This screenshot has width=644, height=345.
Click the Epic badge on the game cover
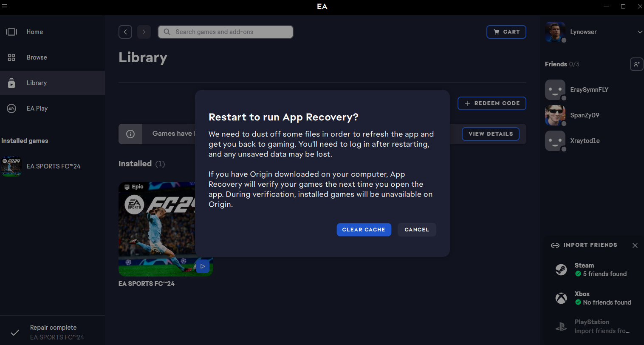tap(134, 187)
